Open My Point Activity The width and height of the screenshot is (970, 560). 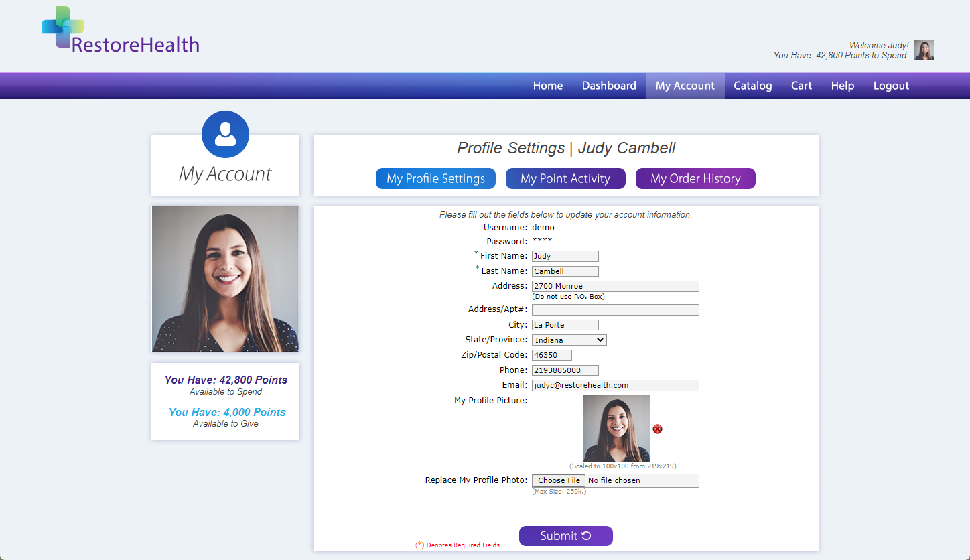(x=565, y=179)
